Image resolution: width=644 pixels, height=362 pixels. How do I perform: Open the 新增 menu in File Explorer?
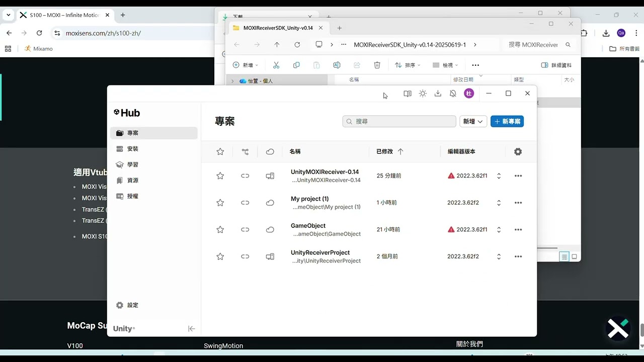[x=245, y=65]
